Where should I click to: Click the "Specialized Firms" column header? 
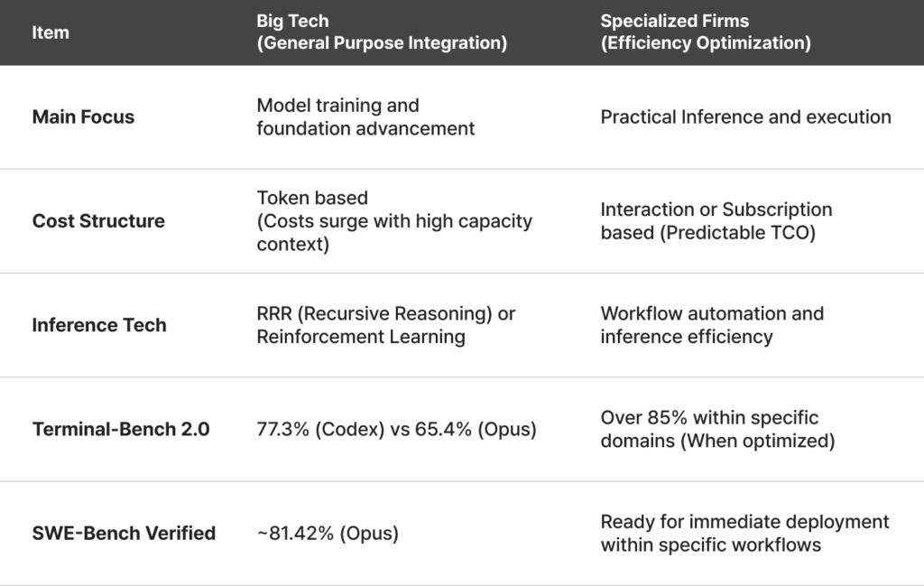tap(675, 21)
